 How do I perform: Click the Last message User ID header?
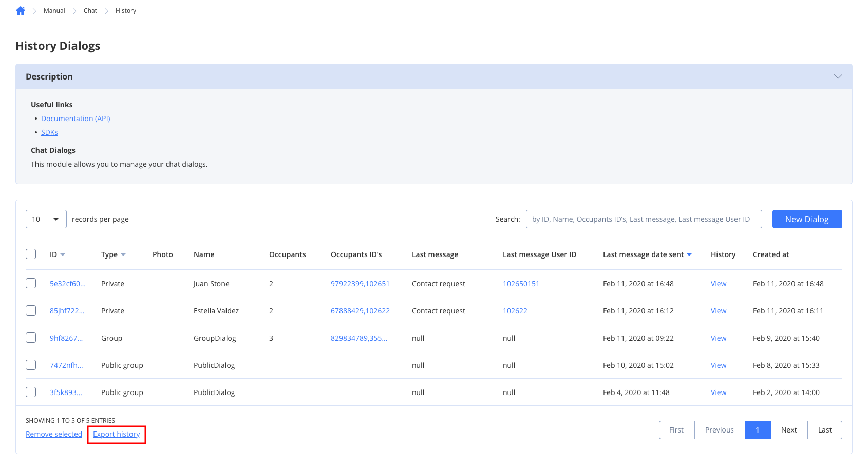point(539,254)
